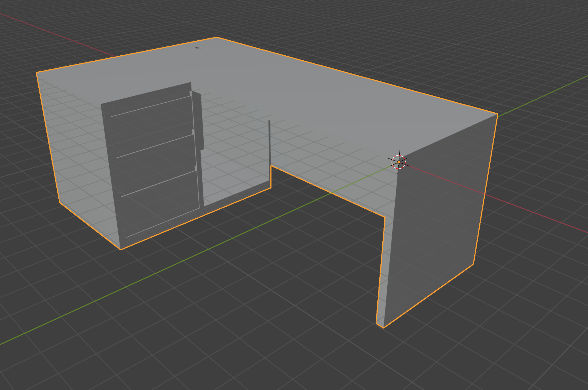Screen dimensions: 588x390
Task: Click the 3D cursor crosshair on the desk
Action: (399, 162)
